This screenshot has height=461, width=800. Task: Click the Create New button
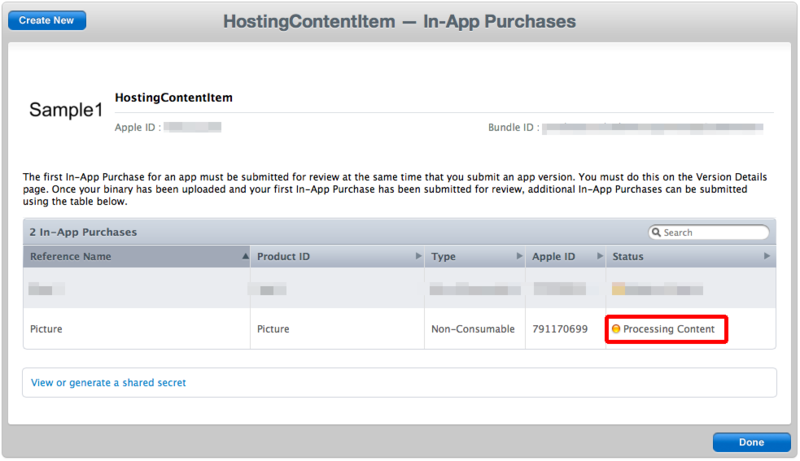pyautogui.click(x=46, y=20)
